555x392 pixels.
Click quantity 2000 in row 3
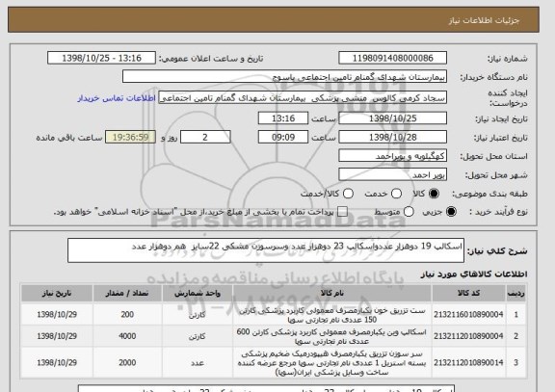pyautogui.click(x=127, y=363)
